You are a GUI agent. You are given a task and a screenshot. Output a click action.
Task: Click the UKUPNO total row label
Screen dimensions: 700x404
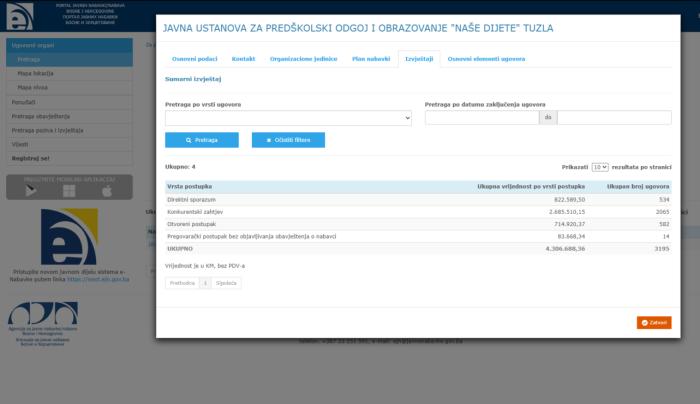tap(180, 249)
